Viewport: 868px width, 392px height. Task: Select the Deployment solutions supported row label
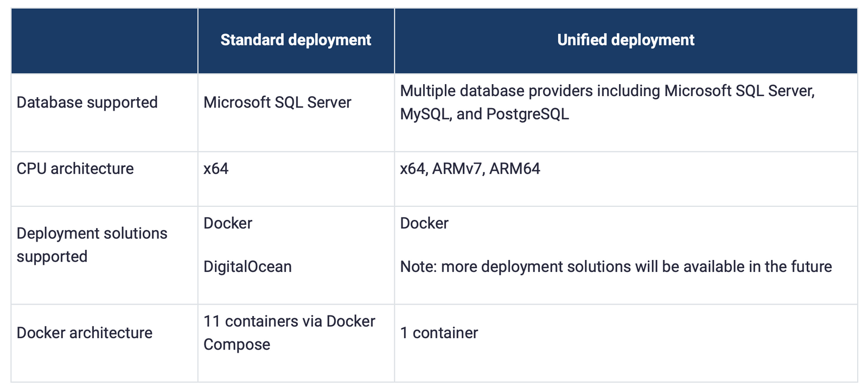(92, 245)
